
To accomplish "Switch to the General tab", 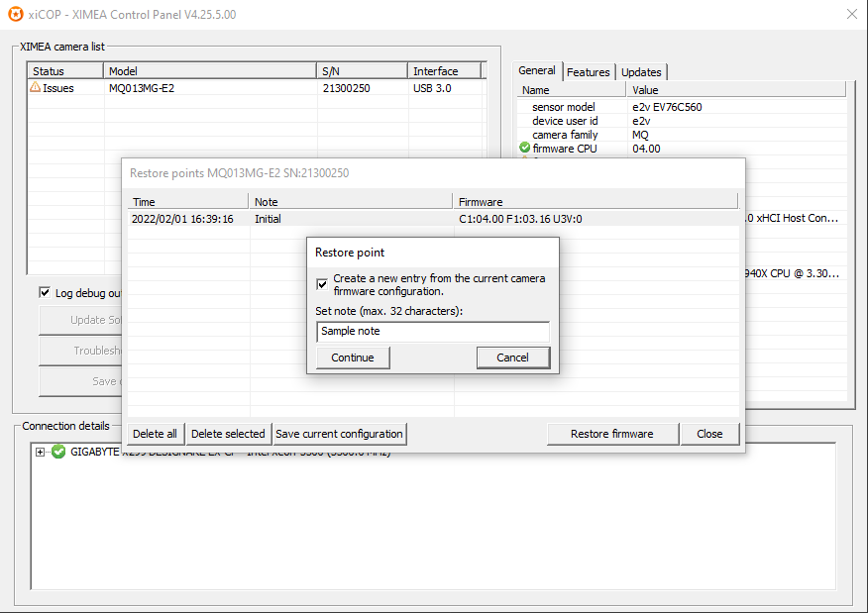I will point(537,71).
